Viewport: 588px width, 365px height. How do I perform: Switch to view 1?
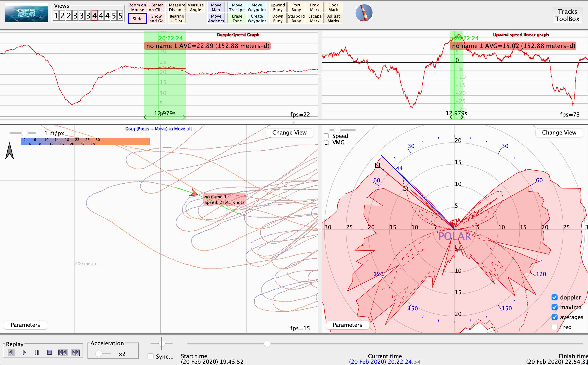coord(56,16)
